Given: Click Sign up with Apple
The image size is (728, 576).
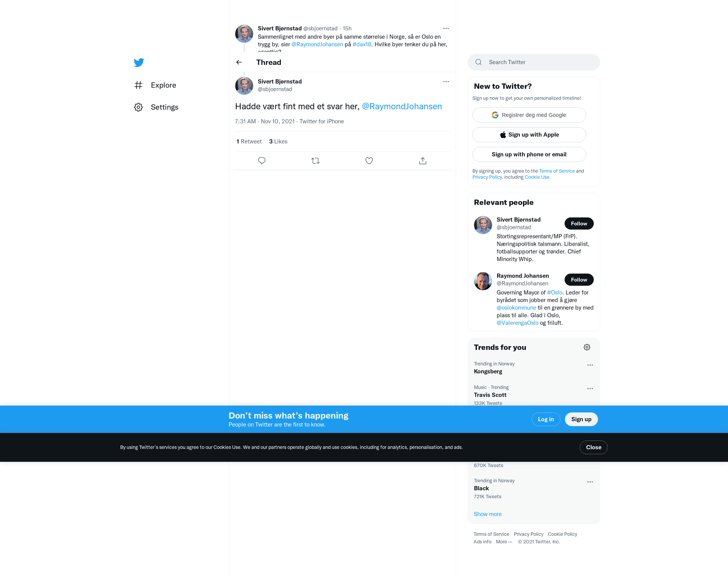Looking at the screenshot, I should 529,135.
